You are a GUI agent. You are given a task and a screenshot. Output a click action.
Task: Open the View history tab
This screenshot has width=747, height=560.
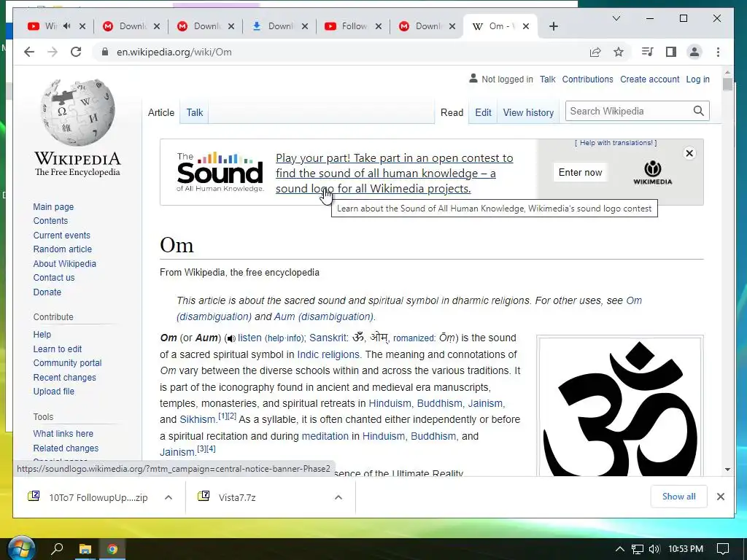point(528,112)
